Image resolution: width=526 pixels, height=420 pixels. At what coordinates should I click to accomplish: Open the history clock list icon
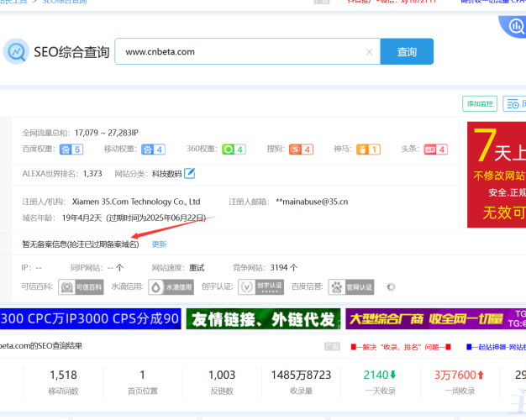514,103
